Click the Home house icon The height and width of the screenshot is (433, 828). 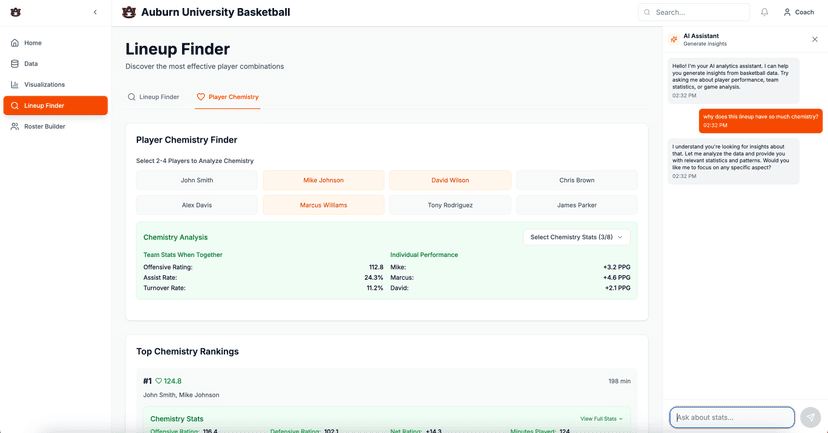[15, 43]
